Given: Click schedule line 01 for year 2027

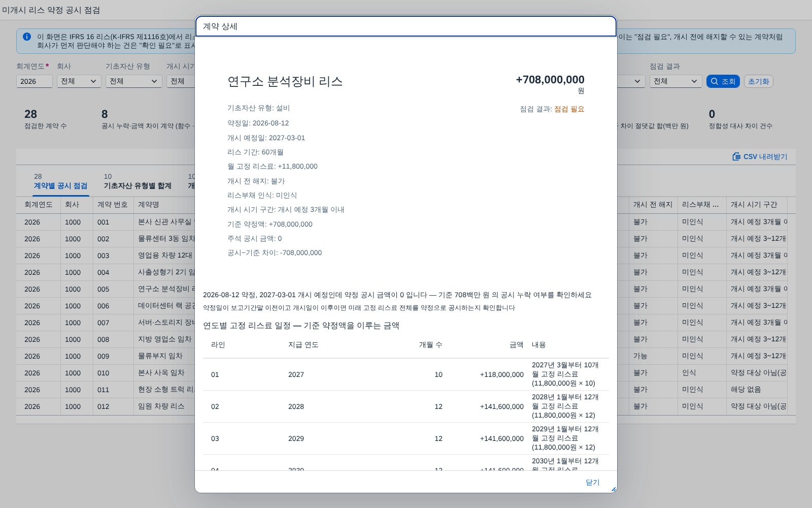Looking at the screenshot, I should [x=406, y=374].
